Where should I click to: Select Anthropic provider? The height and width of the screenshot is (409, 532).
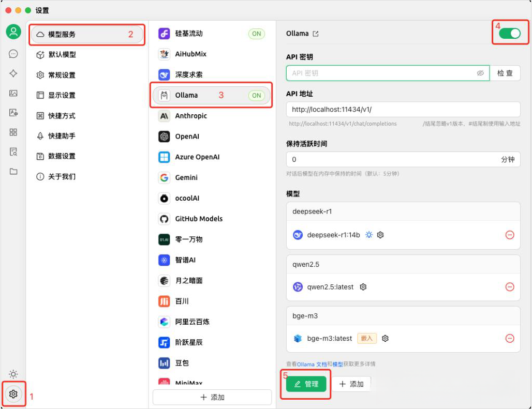(x=212, y=116)
